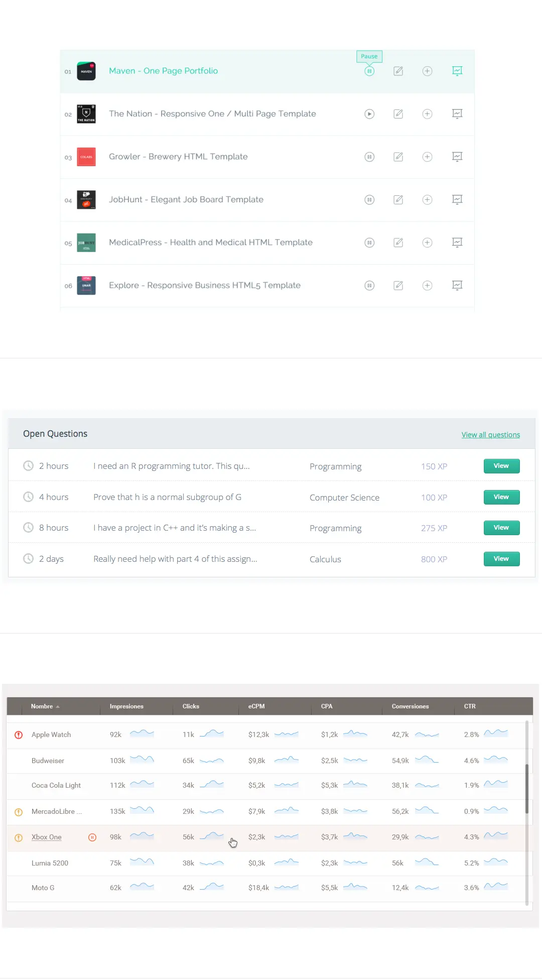
Task: Click warning icon beside Xbox One
Action: pos(19,838)
